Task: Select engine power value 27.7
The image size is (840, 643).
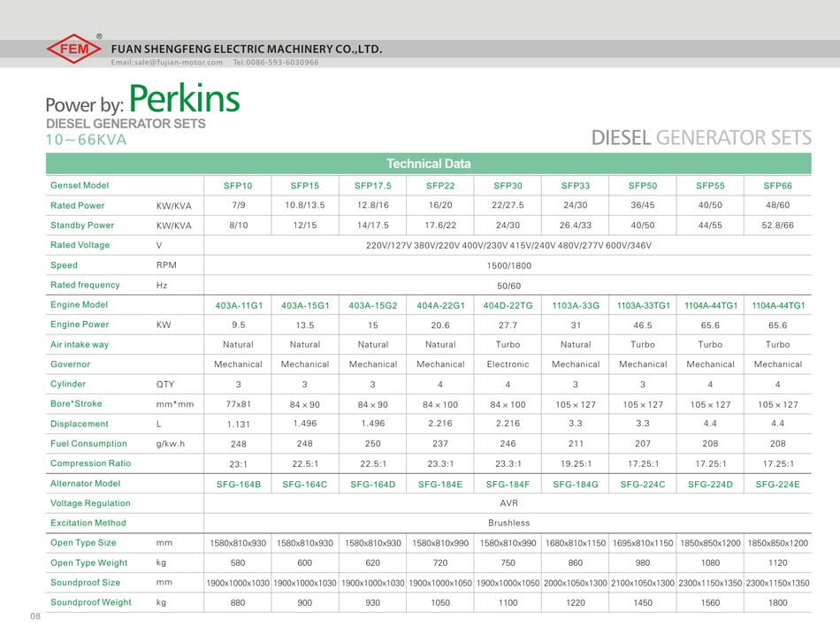Action: tap(508, 325)
